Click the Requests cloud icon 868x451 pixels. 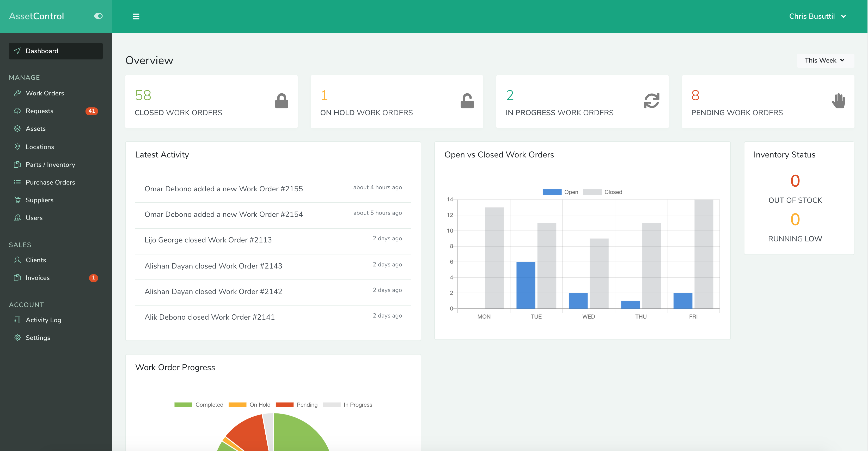(17, 111)
